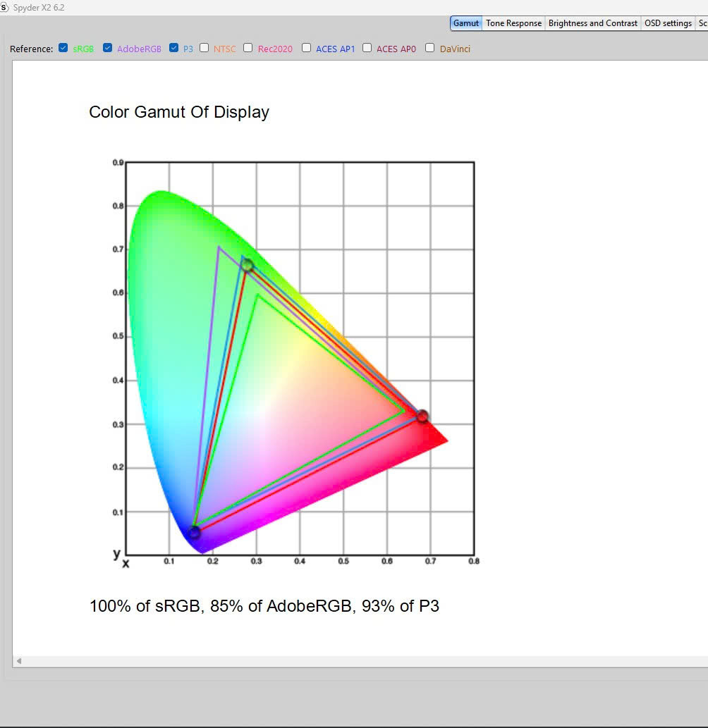Check the Rec2020 reference box
Screen dimensions: 708x728
pyautogui.click(x=248, y=49)
